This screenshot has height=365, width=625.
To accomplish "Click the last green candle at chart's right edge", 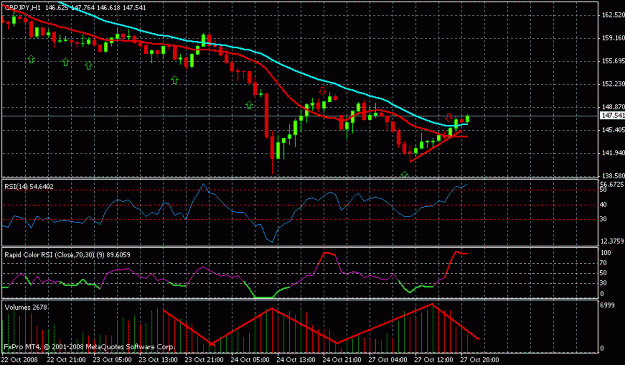I will 467,119.
